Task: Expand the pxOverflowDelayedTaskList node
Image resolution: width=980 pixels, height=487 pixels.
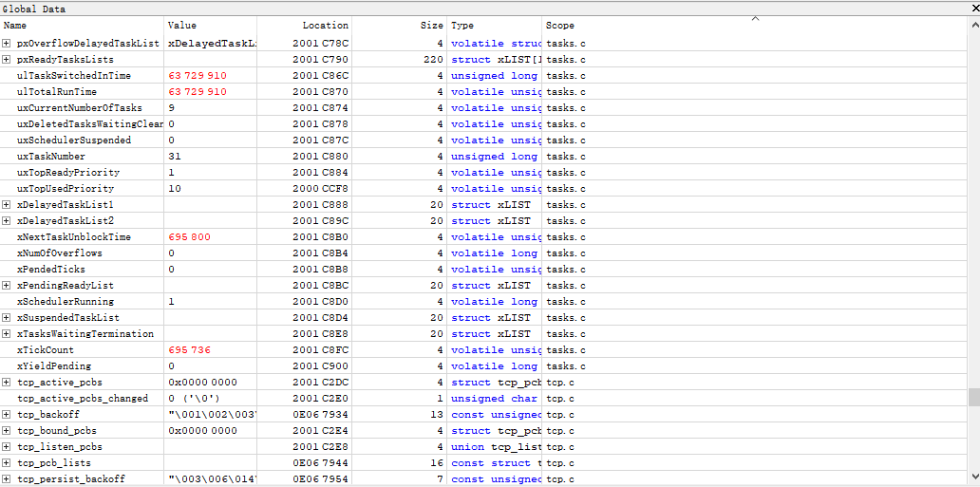Action: pos(7,44)
